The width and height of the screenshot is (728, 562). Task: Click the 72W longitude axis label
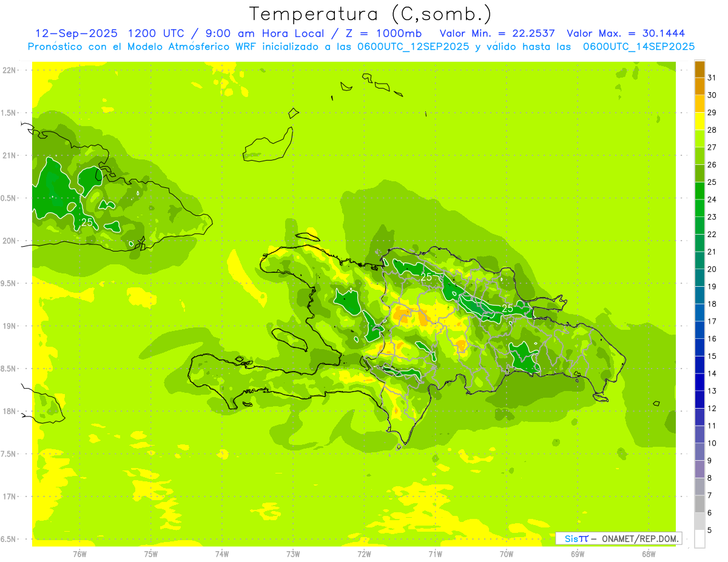pyautogui.click(x=364, y=554)
